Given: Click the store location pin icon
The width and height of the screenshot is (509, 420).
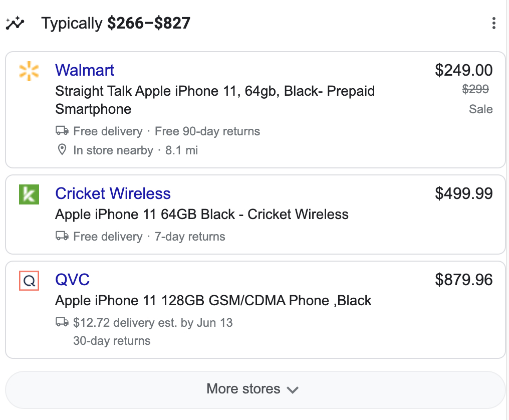Looking at the screenshot, I should pos(62,150).
